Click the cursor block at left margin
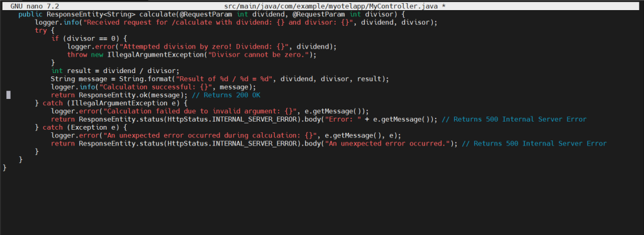 (8, 95)
